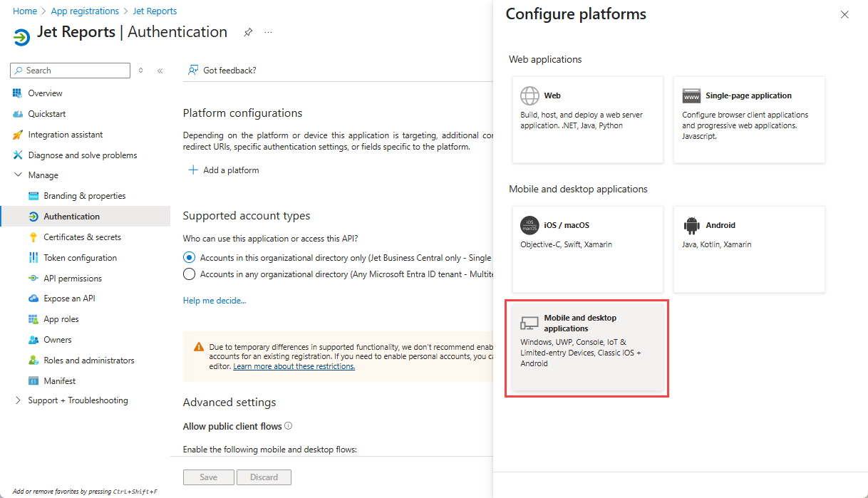Click the Mobile and desktop monitor icon
This screenshot has height=498, width=868.
click(529, 323)
